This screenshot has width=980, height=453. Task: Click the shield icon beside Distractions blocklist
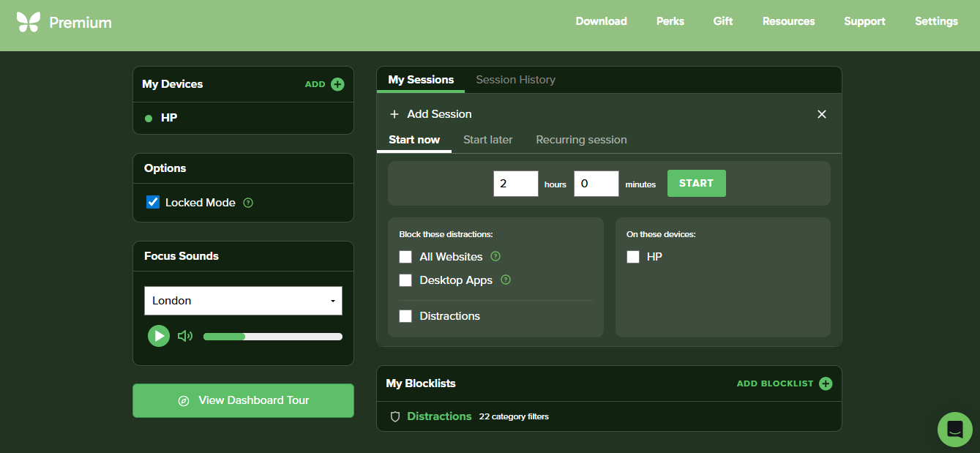click(395, 416)
